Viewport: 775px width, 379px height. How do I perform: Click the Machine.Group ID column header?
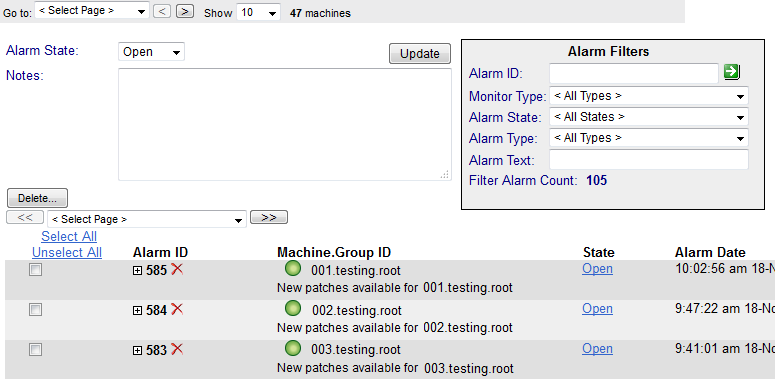(334, 253)
